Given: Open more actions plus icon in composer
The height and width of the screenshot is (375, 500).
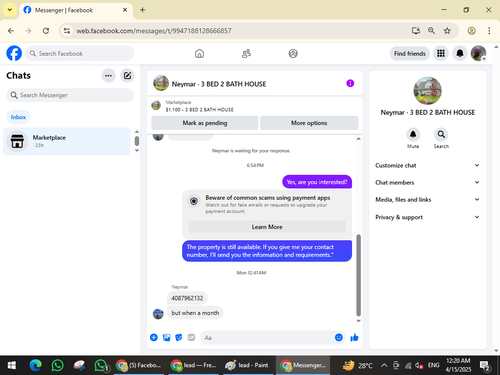Looking at the screenshot, I should (154, 337).
